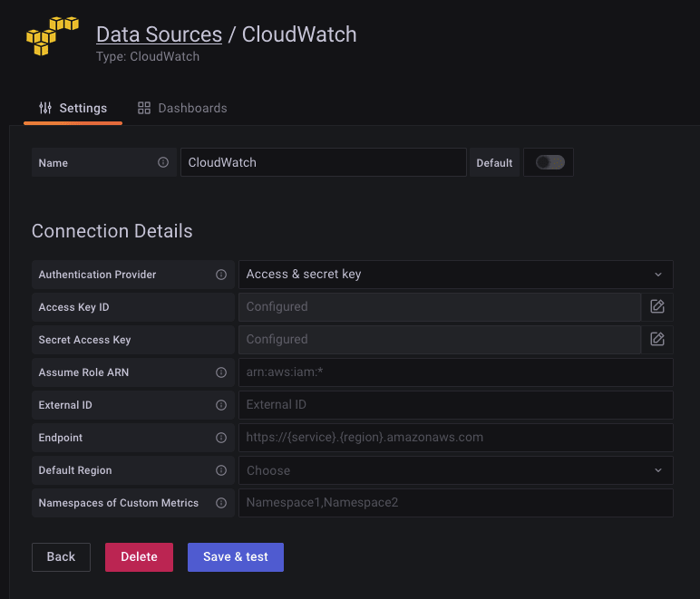Click the Connection Details heading

click(x=112, y=231)
